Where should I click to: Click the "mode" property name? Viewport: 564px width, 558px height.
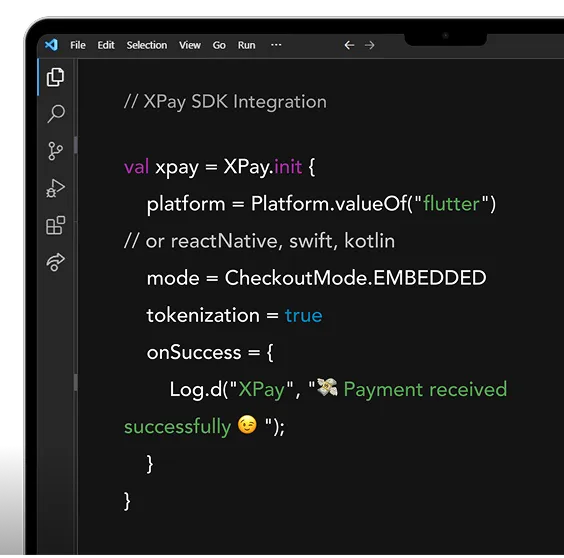pos(173,278)
